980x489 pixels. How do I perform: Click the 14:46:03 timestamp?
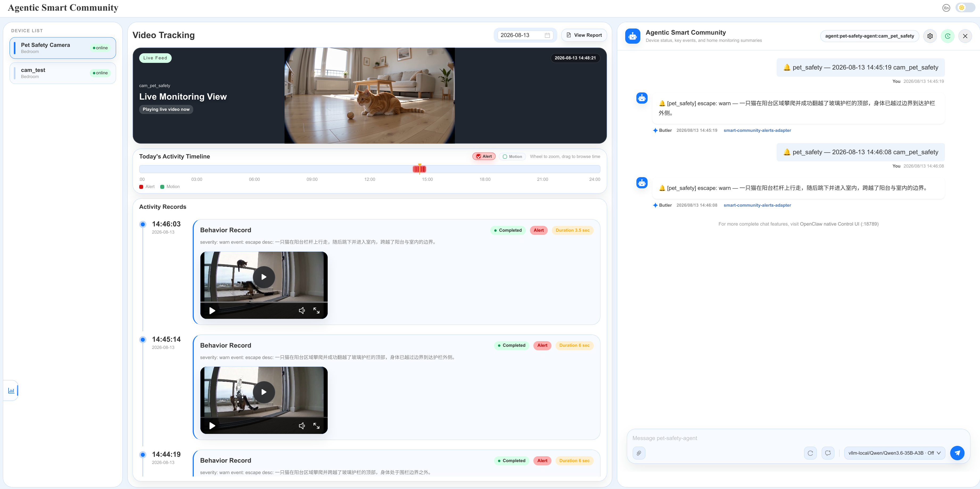[166, 224]
